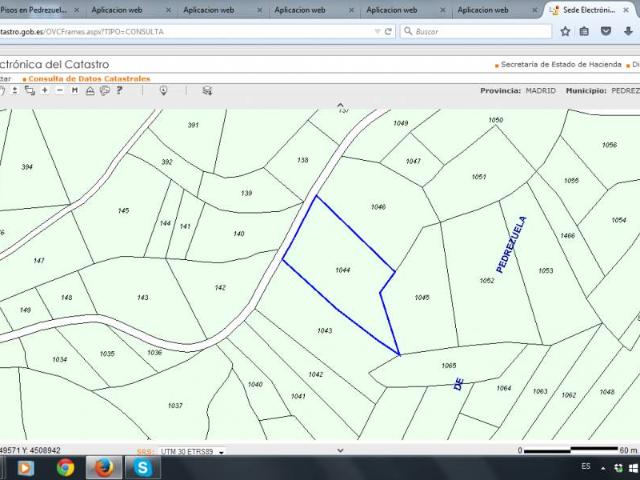Open the map layers tool icon
Screen dimensions: 640x480
point(207,91)
